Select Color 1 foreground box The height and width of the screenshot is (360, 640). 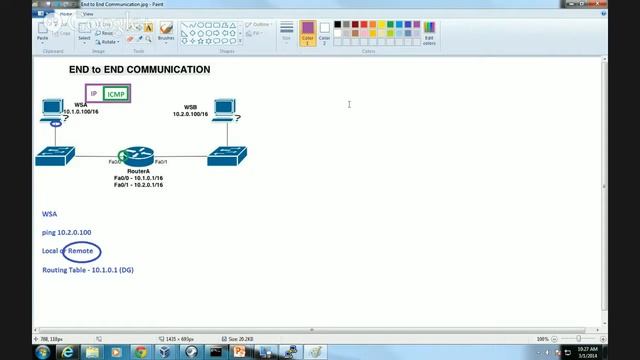308,33
